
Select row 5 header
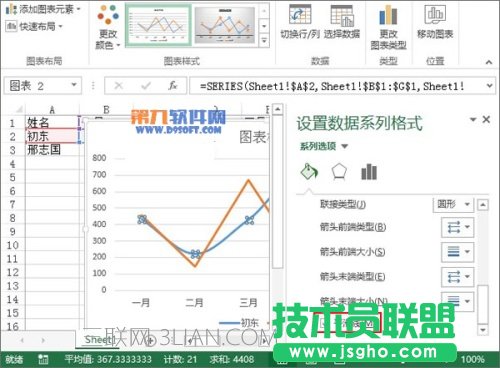(12, 177)
